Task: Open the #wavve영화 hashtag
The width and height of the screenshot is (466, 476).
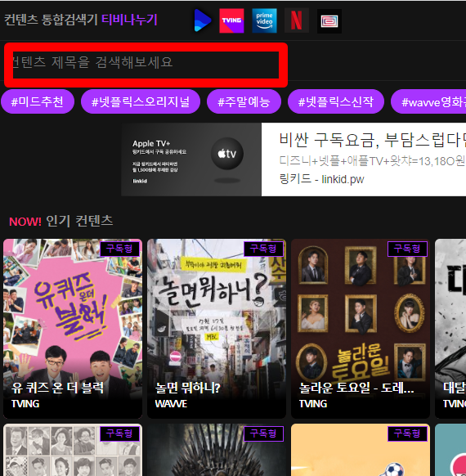Action: pyautogui.click(x=428, y=101)
